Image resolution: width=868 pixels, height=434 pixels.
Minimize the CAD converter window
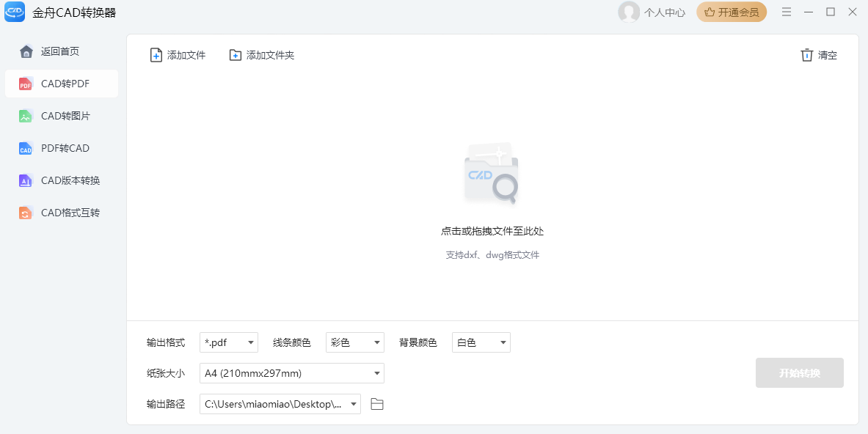coord(809,12)
